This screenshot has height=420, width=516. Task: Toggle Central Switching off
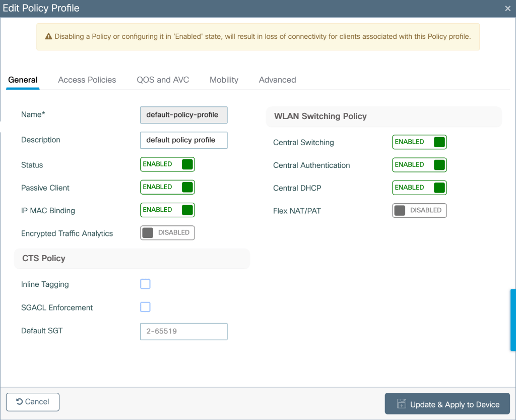point(419,142)
